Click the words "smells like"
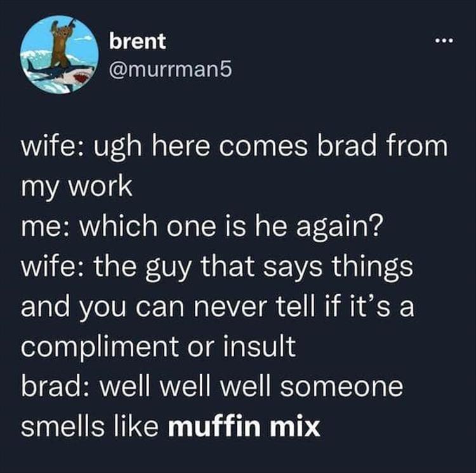Screen dimensions: 476x473 [89, 427]
